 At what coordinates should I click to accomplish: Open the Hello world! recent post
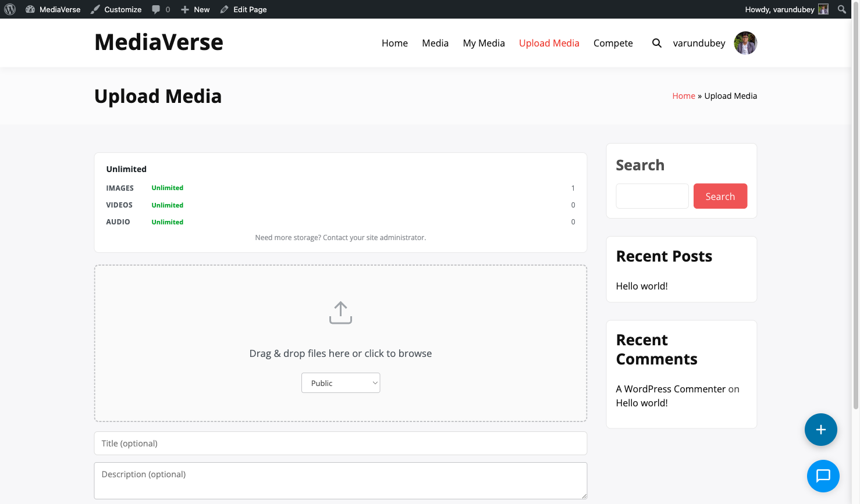tap(642, 285)
